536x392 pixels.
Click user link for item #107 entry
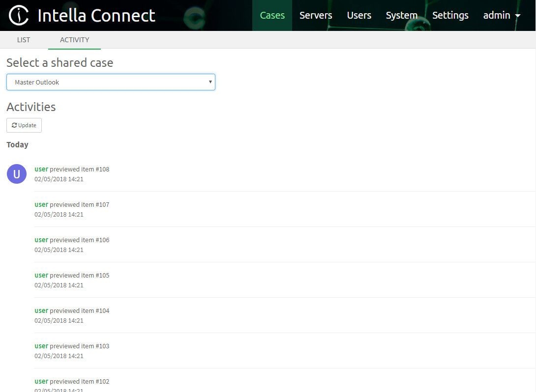[41, 205]
